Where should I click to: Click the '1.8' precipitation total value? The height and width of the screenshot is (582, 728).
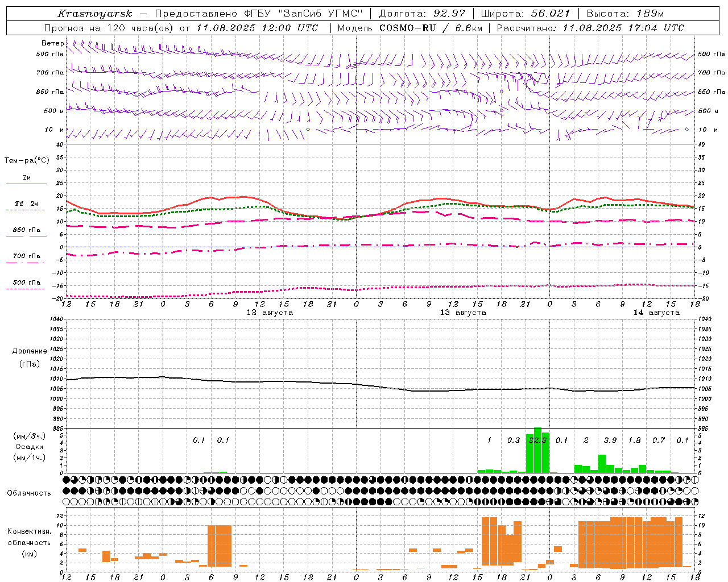[x=634, y=440]
